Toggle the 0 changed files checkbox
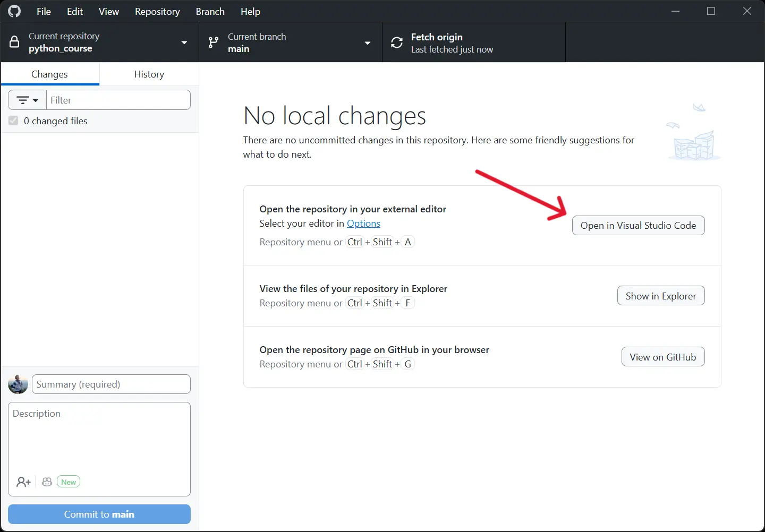This screenshot has height=532, width=765. pos(13,121)
